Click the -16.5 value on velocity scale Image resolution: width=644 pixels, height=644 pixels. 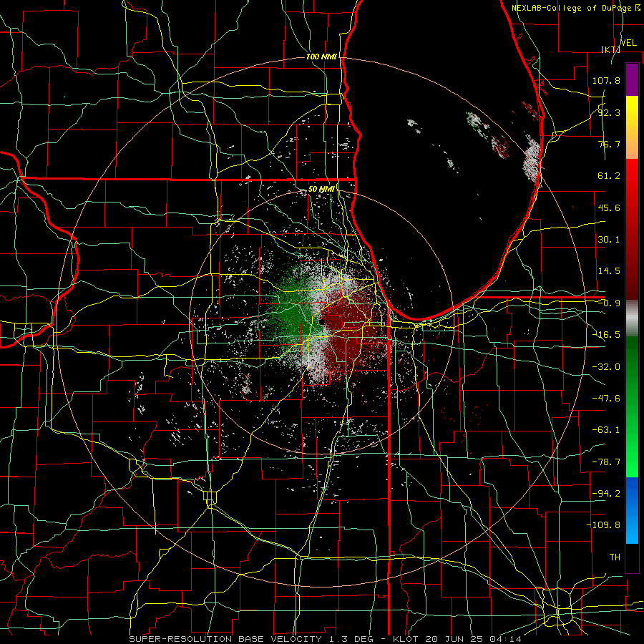(x=606, y=335)
